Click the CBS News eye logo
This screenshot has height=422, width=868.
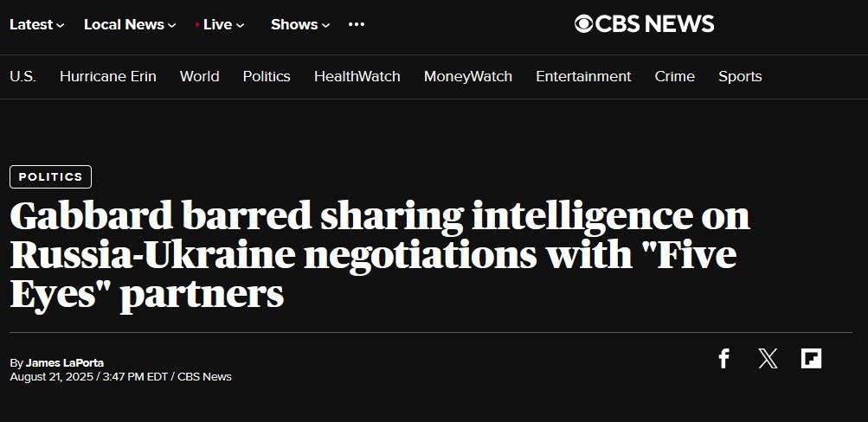[584, 24]
